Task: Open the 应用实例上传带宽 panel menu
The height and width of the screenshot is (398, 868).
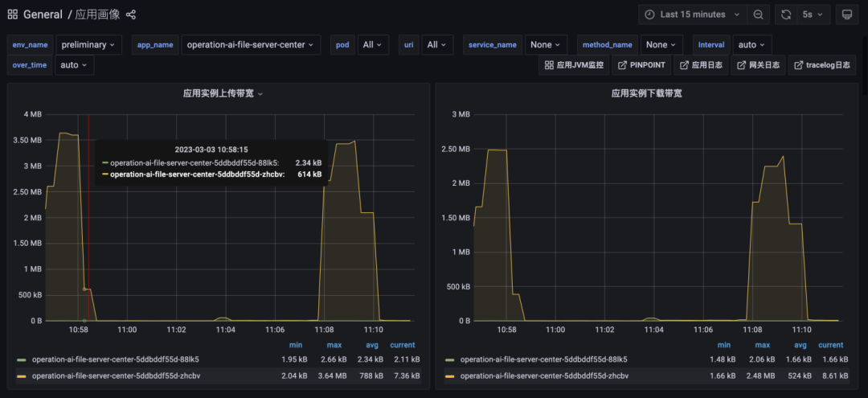Action: pos(223,93)
